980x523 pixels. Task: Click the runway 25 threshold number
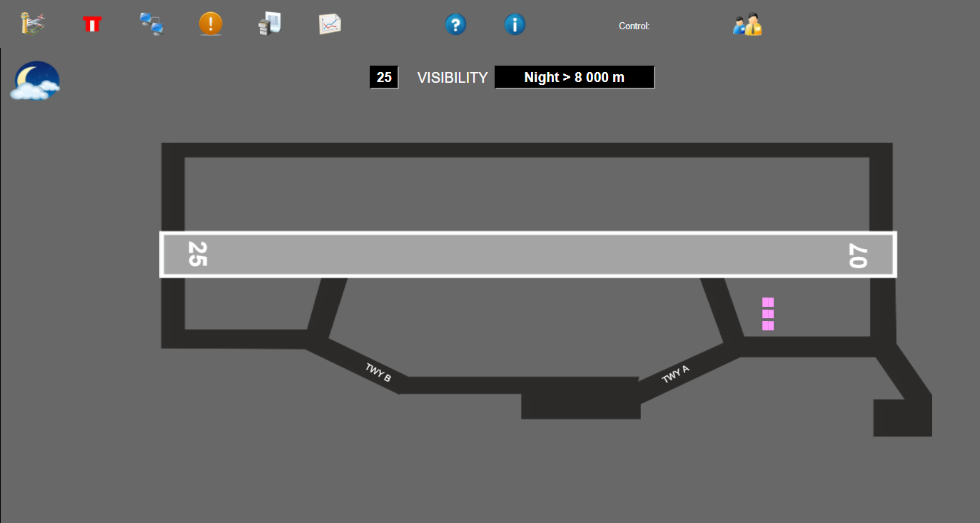point(197,254)
